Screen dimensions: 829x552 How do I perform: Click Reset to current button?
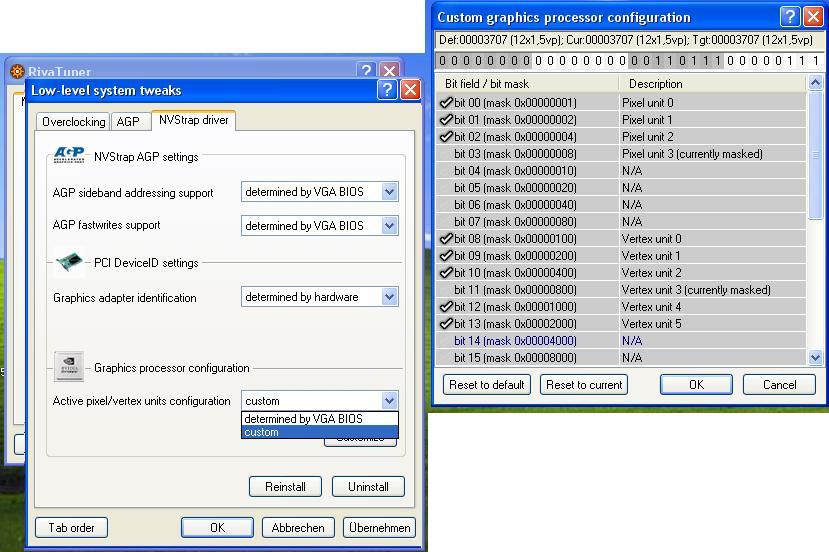point(584,384)
